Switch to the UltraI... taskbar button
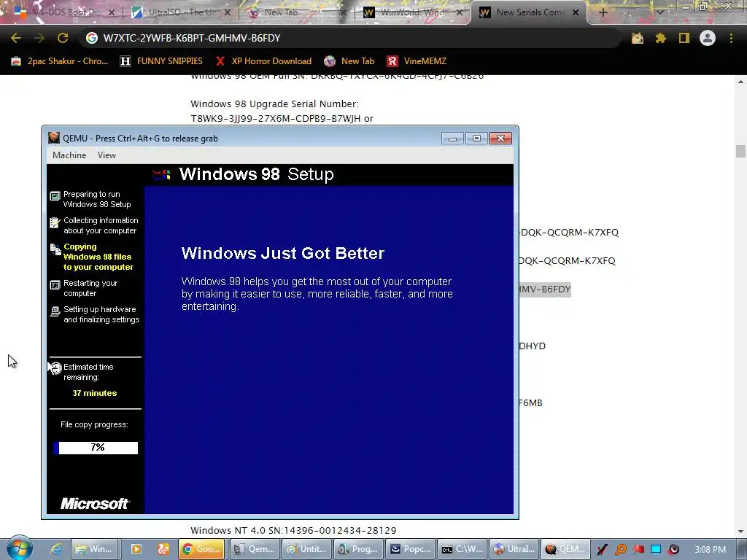This screenshot has width=747, height=560. click(x=514, y=549)
